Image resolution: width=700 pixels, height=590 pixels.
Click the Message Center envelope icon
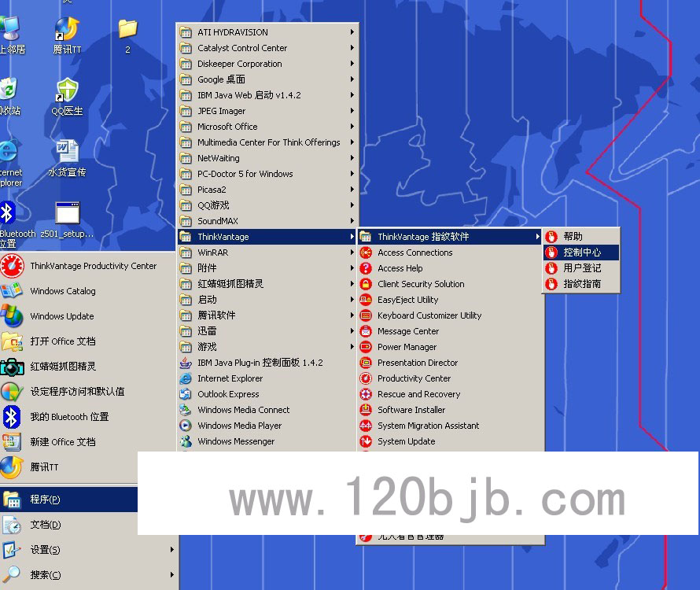(x=366, y=331)
